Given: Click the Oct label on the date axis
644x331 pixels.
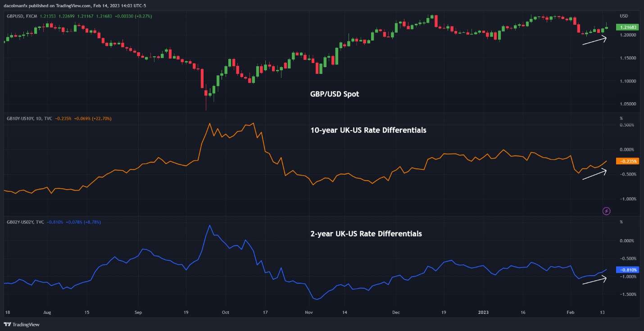Looking at the screenshot, I should (x=226, y=312).
